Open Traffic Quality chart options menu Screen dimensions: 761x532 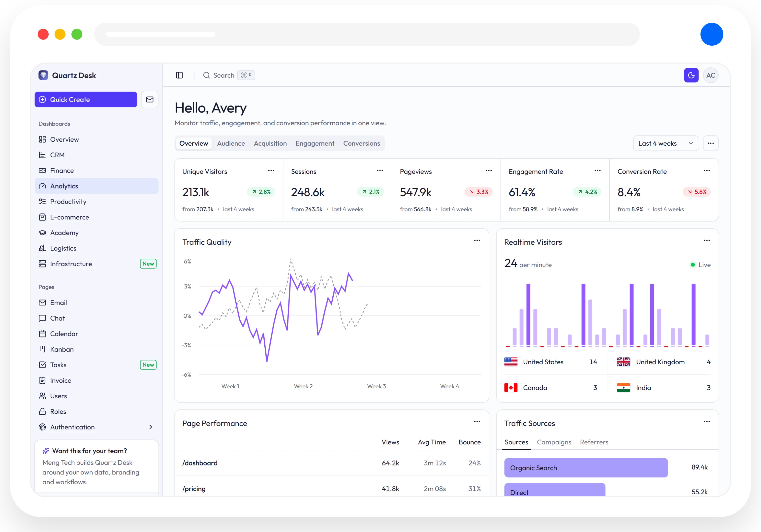477,241
